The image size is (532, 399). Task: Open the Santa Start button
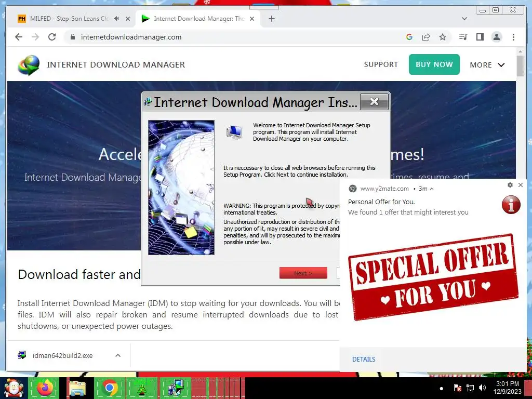tap(14, 388)
